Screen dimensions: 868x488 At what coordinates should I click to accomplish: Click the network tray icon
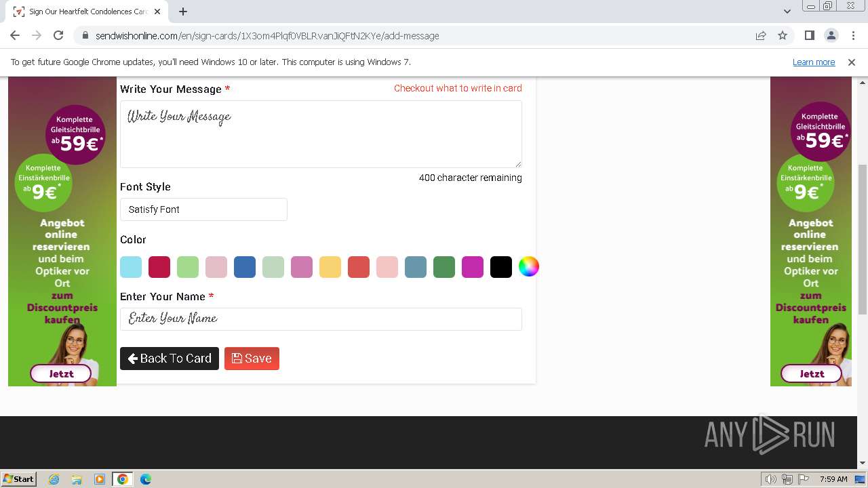click(x=787, y=479)
